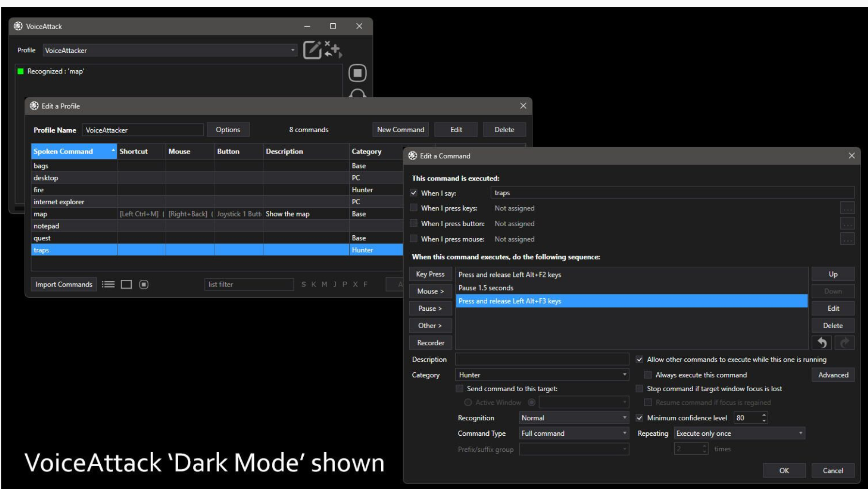
Task: Expand the Recognition dropdown set to Normal
Action: coord(573,418)
